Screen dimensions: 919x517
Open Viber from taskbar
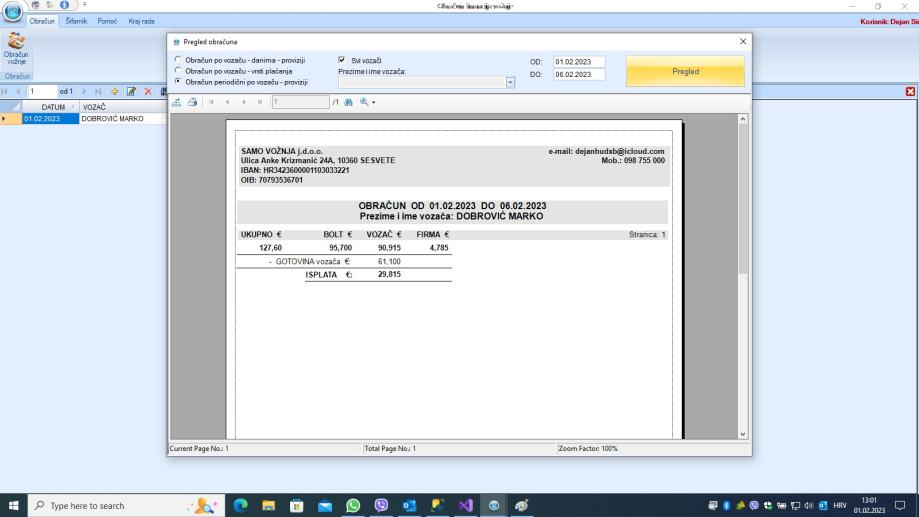point(381,505)
